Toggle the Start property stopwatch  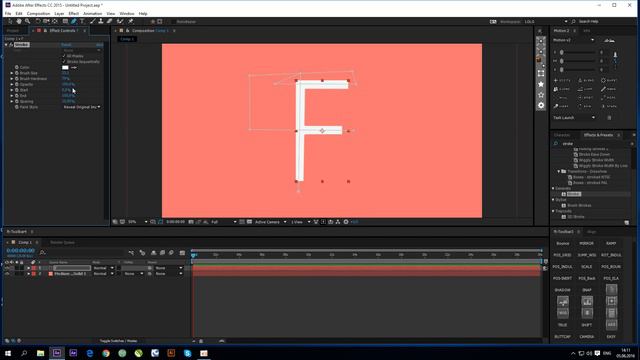pyautogui.click(x=17, y=90)
